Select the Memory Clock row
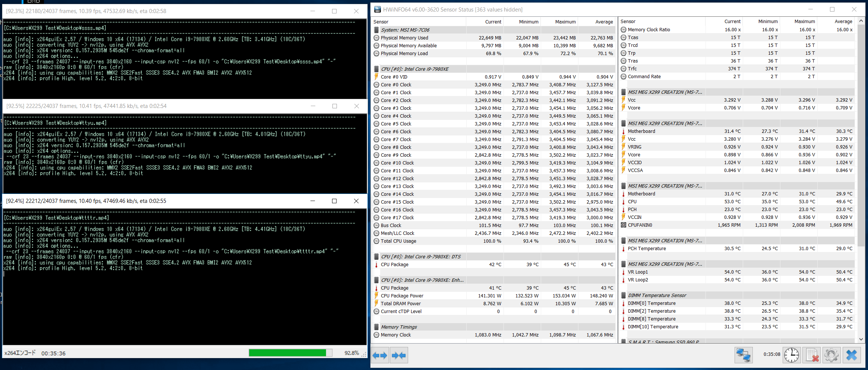868x370 pixels. 494,335
